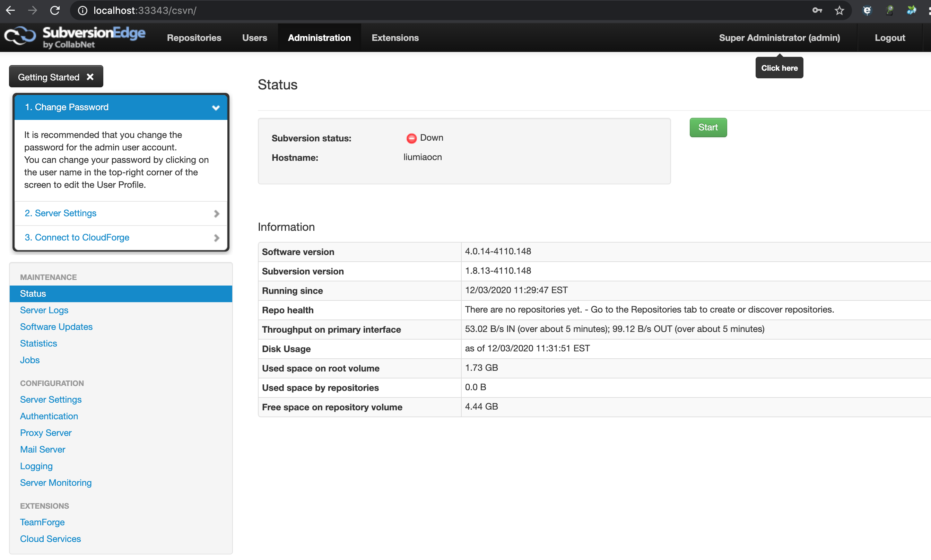Click the throughput value text
Image resolution: width=931 pixels, height=560 pixels.
[x=615, y=329]
